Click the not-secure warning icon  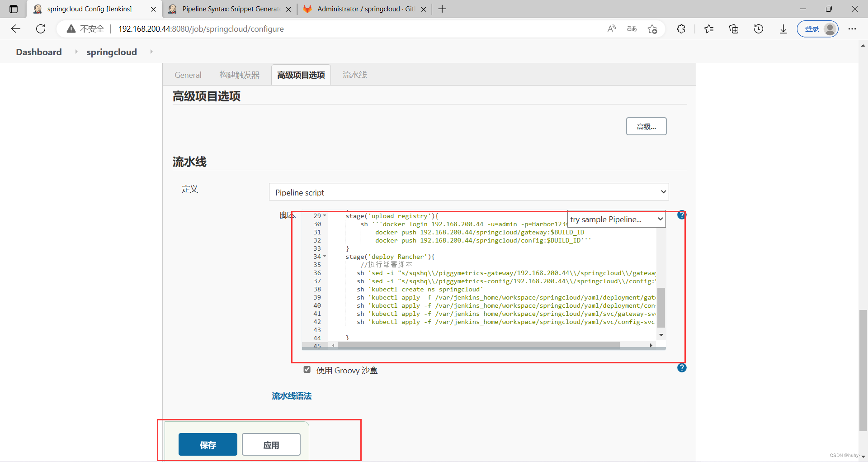pos(71,29)
